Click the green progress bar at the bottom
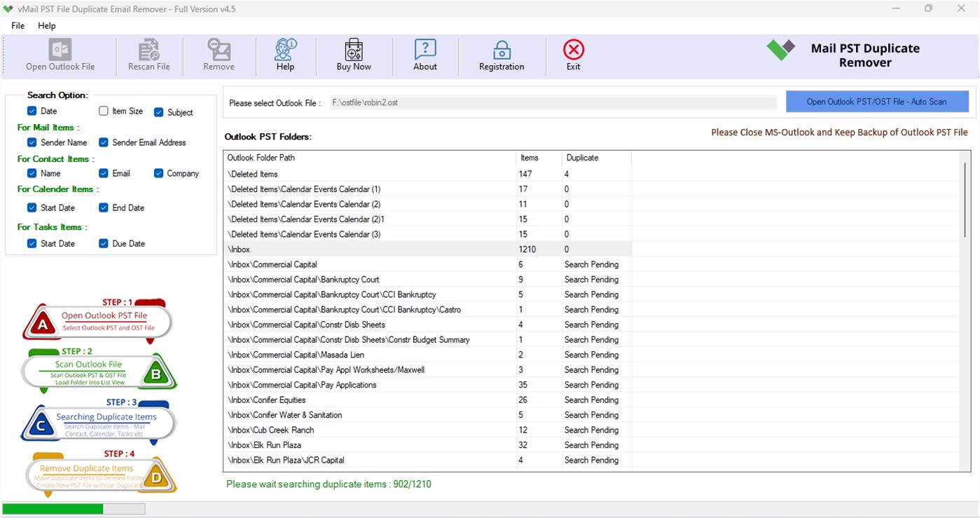Image resolution: width=980 pixels, height=518 pixels. [53, 508]
